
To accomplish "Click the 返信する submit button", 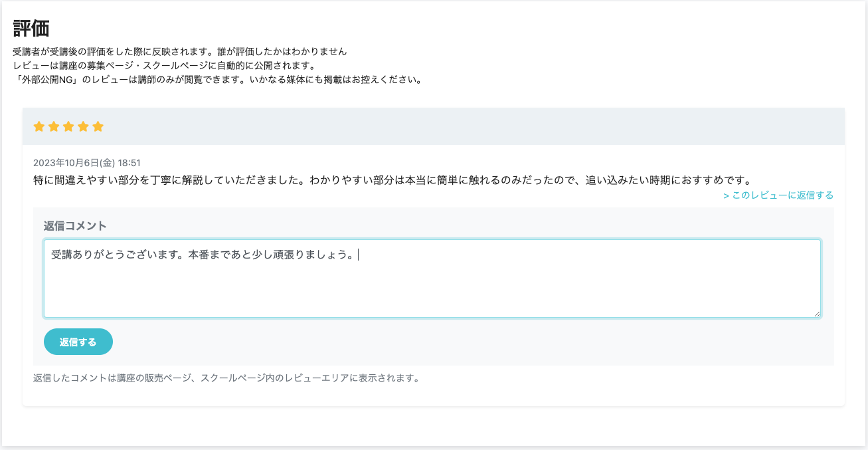I will pos(78,342).
